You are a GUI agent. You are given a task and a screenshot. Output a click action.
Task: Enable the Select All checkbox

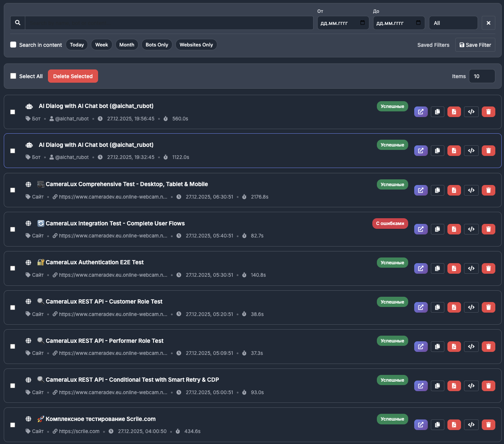click(x=13, y=76)
